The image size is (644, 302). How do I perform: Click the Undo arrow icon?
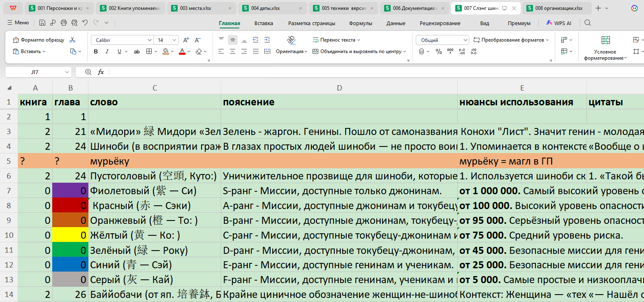pyautogui.click(x=85, y=23)
